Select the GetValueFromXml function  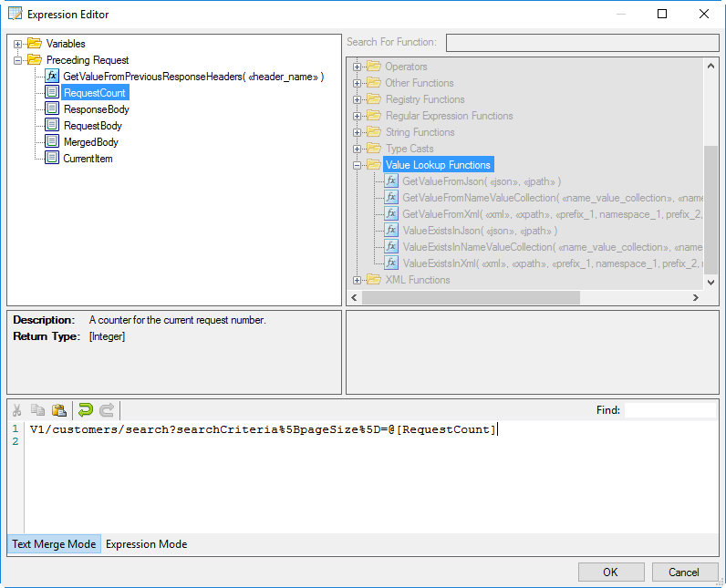click(x=552, y=214)
